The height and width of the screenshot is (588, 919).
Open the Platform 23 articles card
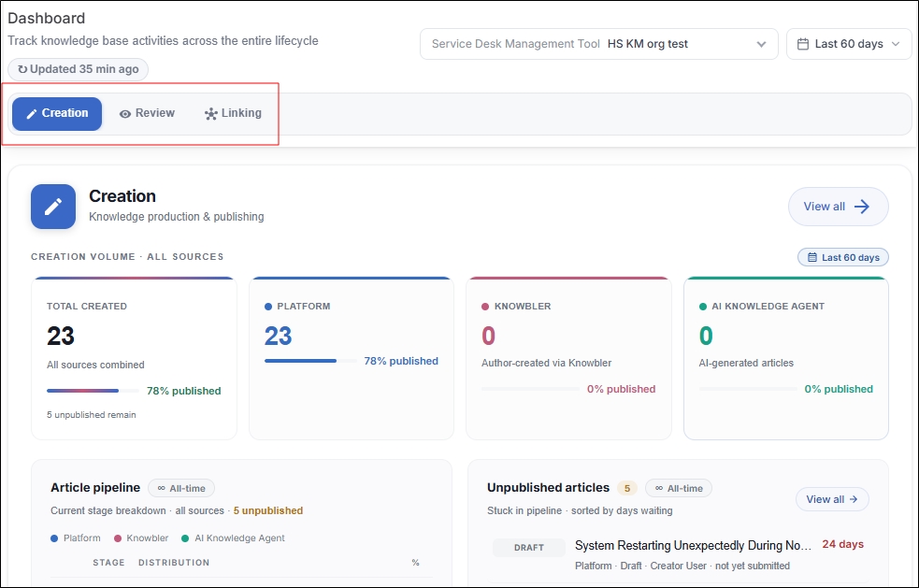[352, 358]
